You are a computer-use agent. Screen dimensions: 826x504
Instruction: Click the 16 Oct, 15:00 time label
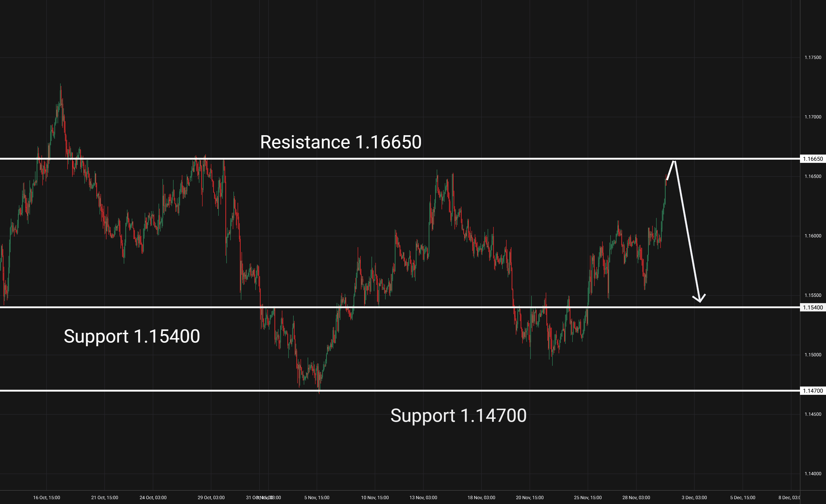(x=47, y=498)
